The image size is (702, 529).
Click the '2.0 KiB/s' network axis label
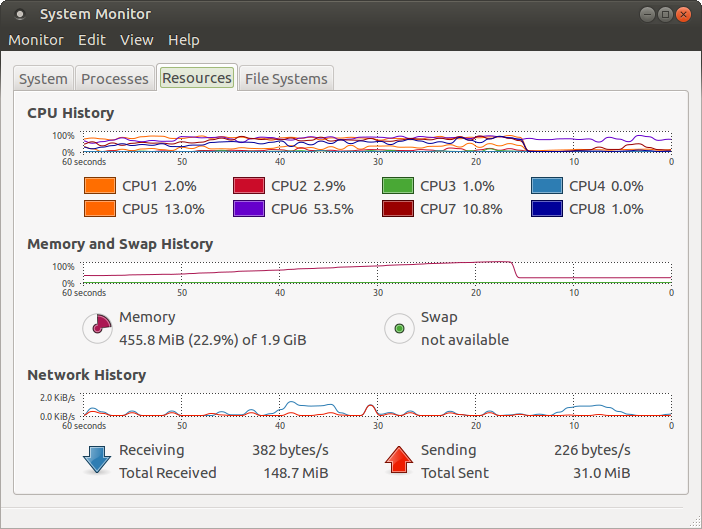57,397
